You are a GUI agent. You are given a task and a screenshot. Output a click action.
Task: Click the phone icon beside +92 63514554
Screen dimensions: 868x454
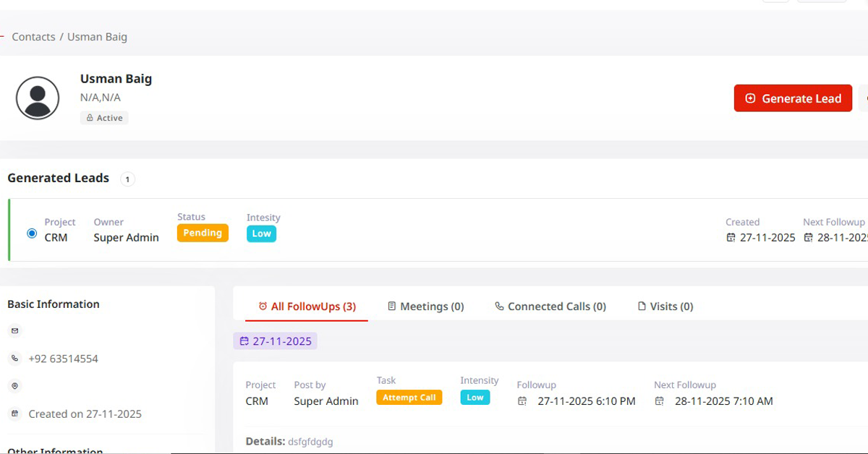14,358
